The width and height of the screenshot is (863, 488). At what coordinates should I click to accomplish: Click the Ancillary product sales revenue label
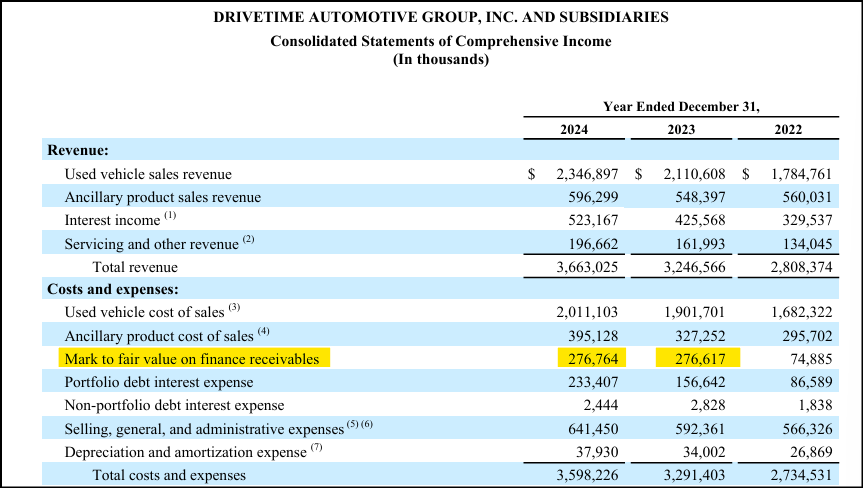[163, 197]
